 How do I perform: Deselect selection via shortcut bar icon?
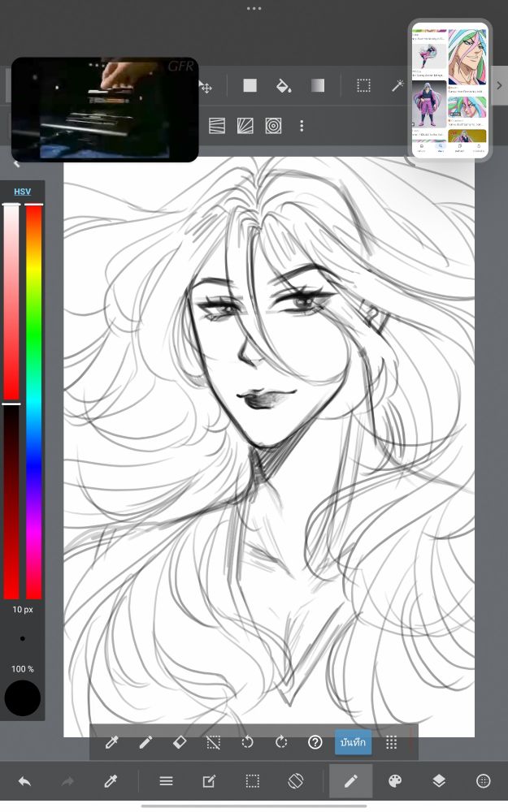[x=214, y=742]
